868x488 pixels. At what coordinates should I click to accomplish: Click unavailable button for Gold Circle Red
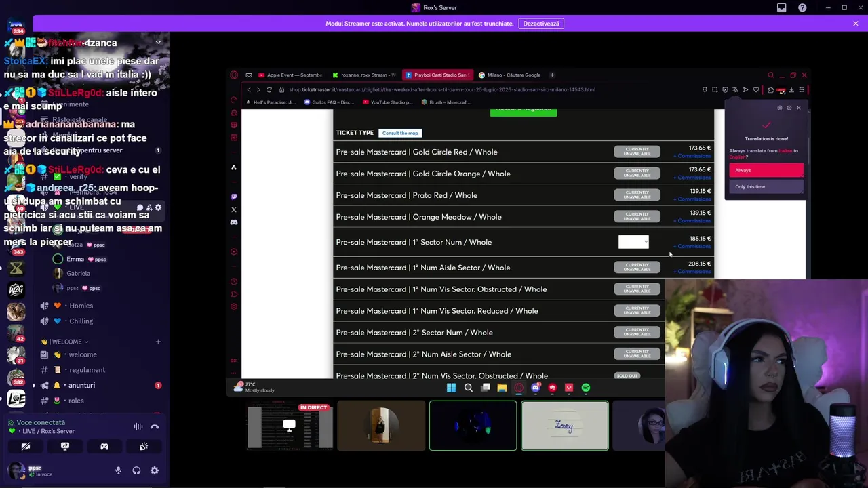(637, 152)
